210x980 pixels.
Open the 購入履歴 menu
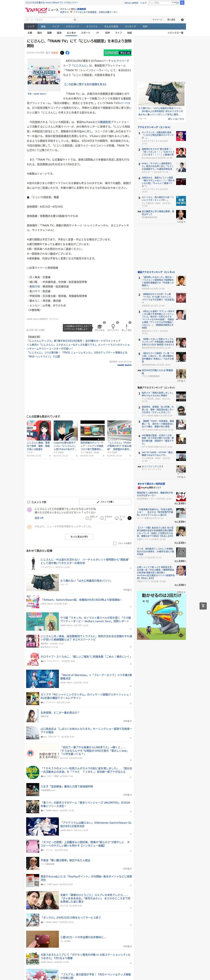(171, 20)
